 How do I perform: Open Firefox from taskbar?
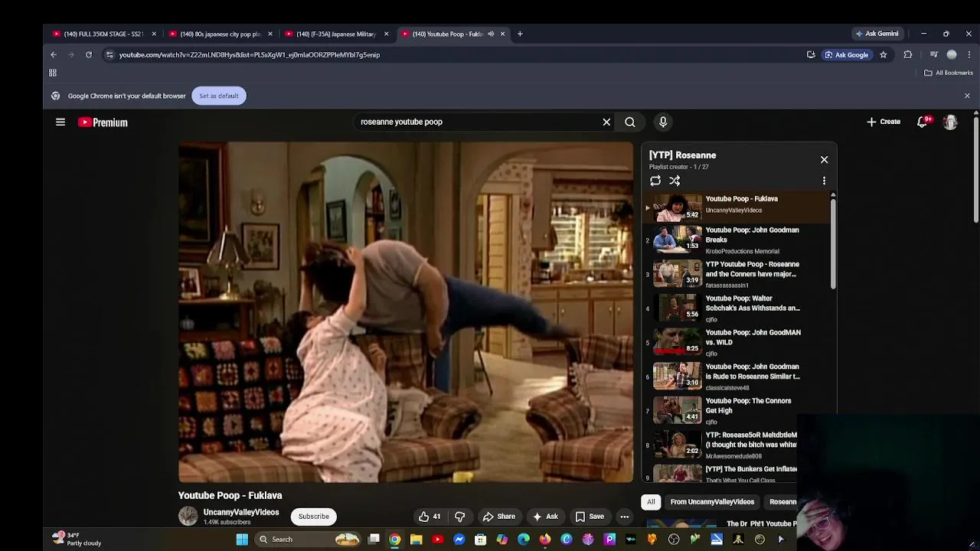[x=545, y=540]
